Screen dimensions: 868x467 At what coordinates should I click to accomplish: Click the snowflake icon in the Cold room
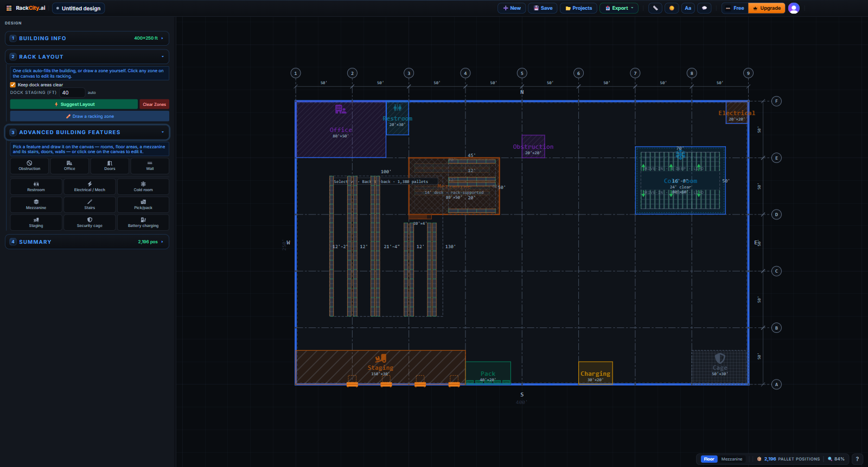click(x=680, y=155)
